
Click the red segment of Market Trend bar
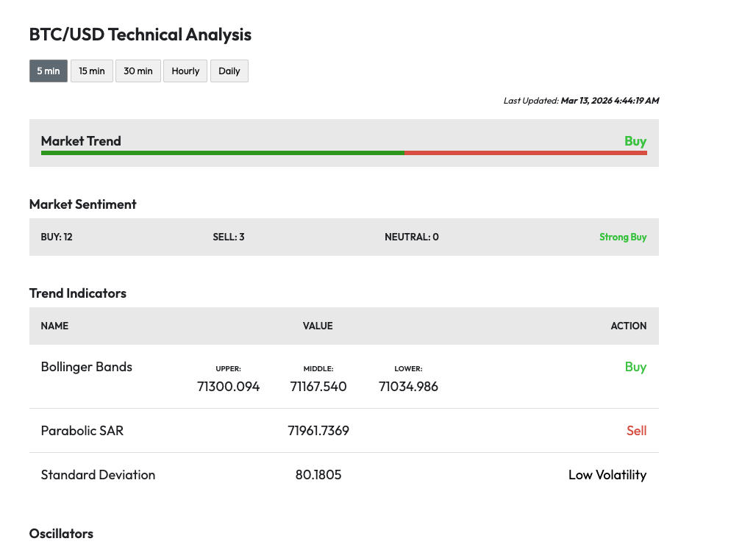pos(525,153)
